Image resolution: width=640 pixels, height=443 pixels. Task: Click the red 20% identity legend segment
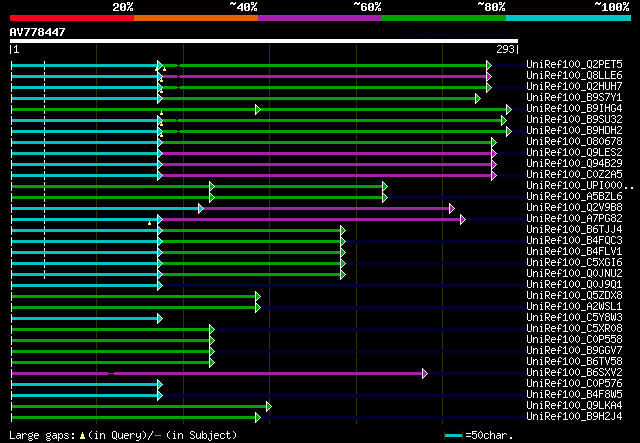click(x=72, y=18)
